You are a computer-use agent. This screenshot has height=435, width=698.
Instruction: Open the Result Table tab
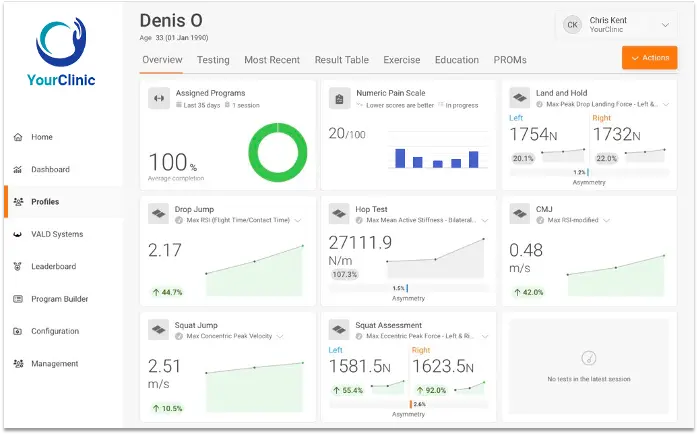coord(341,60)
